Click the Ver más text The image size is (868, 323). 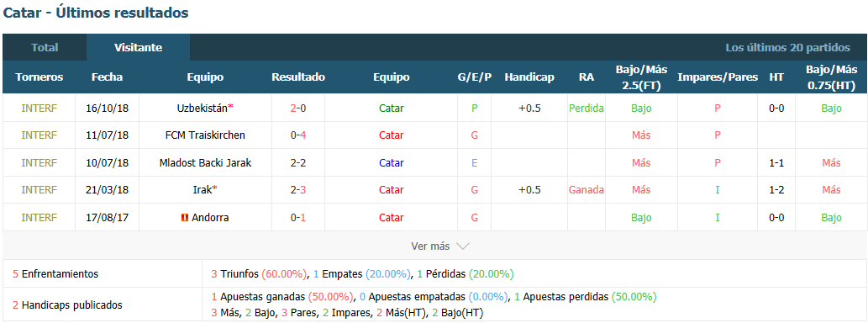point(430,246)
